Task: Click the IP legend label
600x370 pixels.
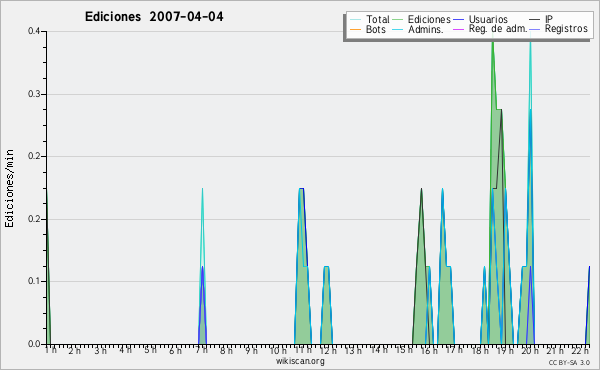Action: tap(549, 19)
